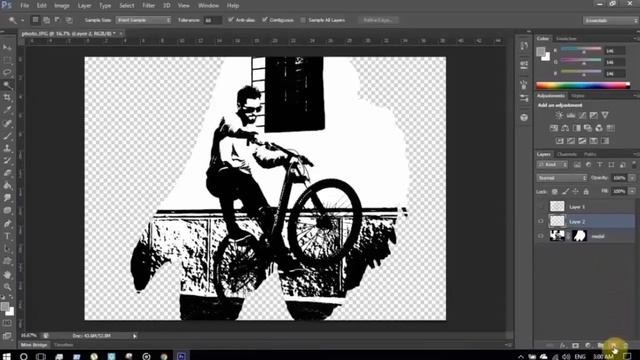Show the hidden Layer 1
The image size is (640, 360).
[x=541, y=207]
